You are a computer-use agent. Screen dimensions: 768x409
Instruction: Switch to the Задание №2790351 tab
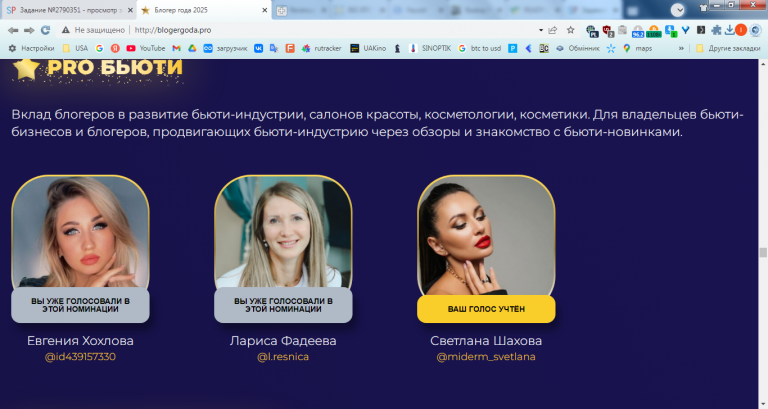pos(69,10)
